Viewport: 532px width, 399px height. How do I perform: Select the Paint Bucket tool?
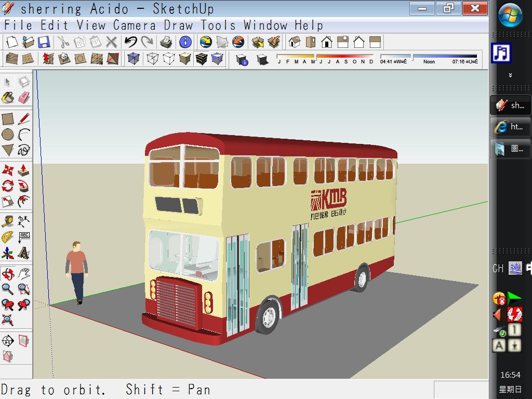pos(8,98)
